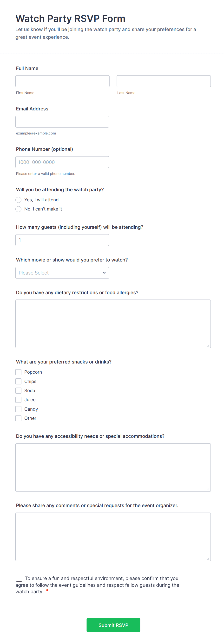The image size is (224, 644).
Task: Click the dietary restrictions text area
Action: click(x=113, y=324)
